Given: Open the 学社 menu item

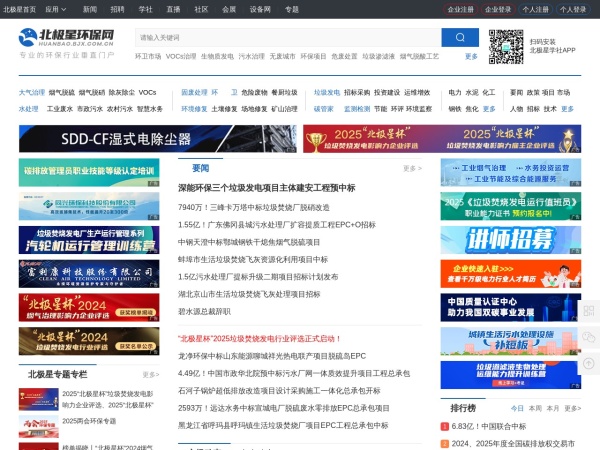Looking at the screenshot, I should click(145, 9).
